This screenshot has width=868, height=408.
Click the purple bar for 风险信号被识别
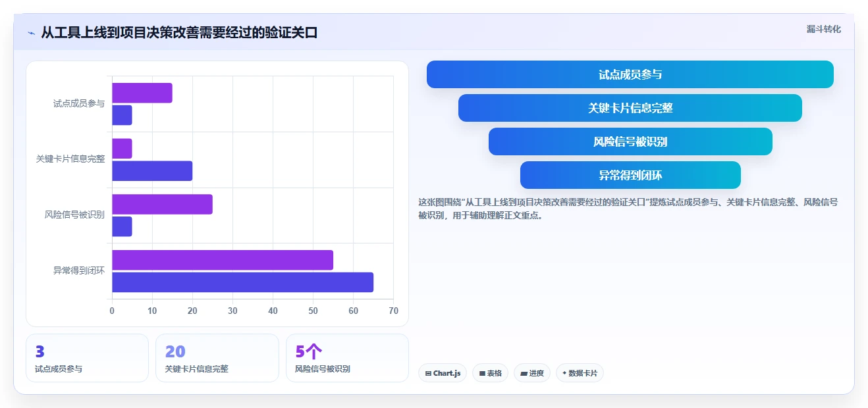point(162,204)
